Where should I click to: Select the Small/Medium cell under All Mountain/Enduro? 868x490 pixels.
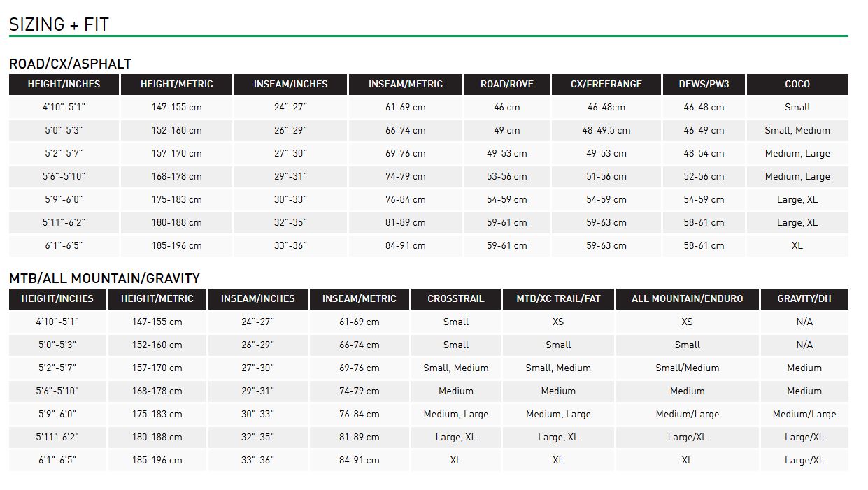click(x=687, y=368)
